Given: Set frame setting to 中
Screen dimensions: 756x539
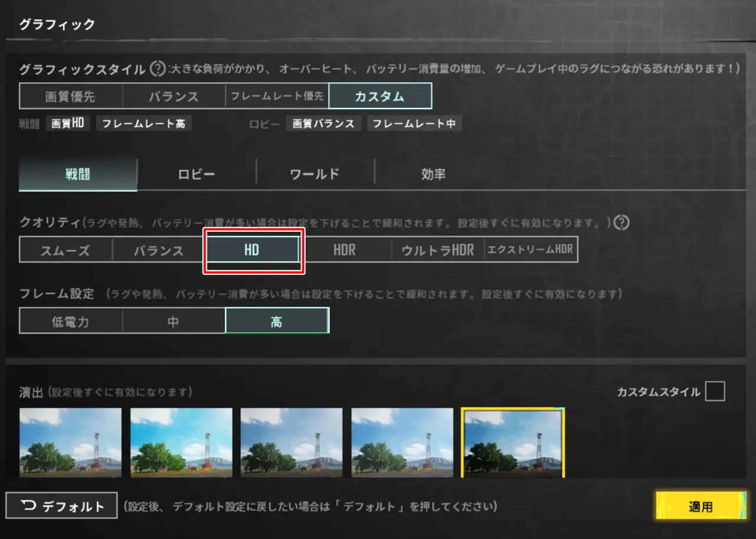Looking at the screenshot, I should [x=174, y=322].
